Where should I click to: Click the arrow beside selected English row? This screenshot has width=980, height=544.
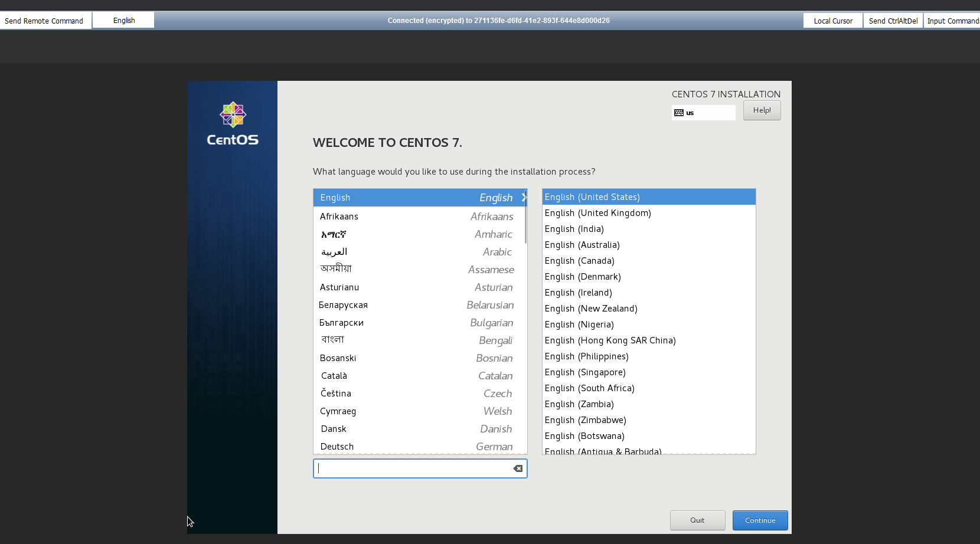[x=524, y=198]
